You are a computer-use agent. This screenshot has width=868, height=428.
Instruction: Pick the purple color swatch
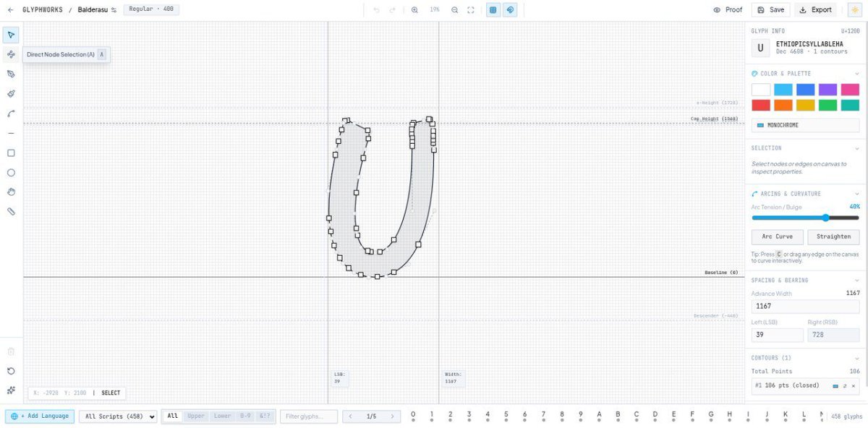pos(828,90)
